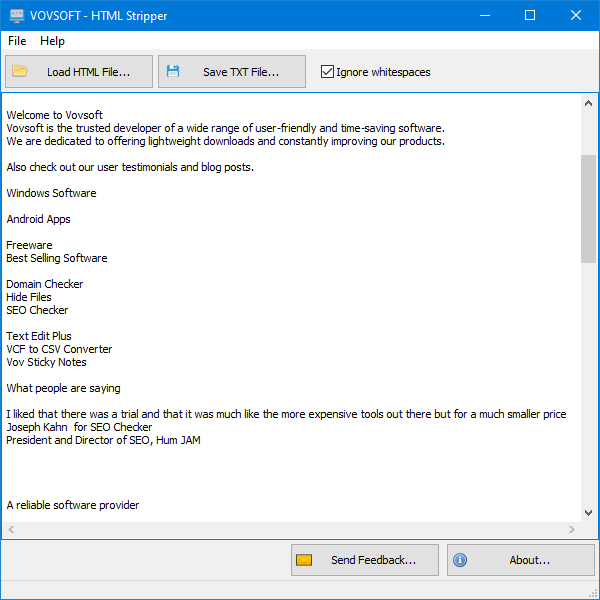Click the Send Feedback button
Screen dimensions: 600x600
[x=365, y=560]
